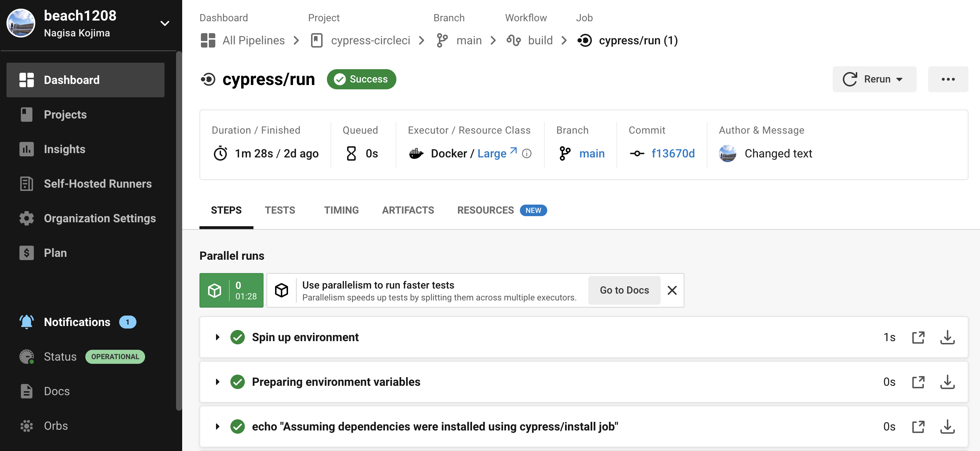Switch to the ARTIFACTS tab
The width and height of the screenshot is (980, 451).
pyautogui.click(x=408, y=210)
